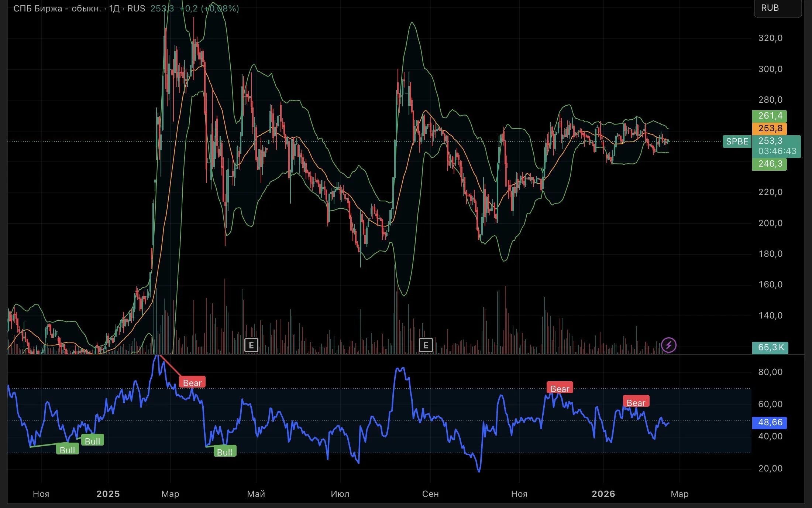Click the 1Д timeframe in the title

[x=114, y=8]
